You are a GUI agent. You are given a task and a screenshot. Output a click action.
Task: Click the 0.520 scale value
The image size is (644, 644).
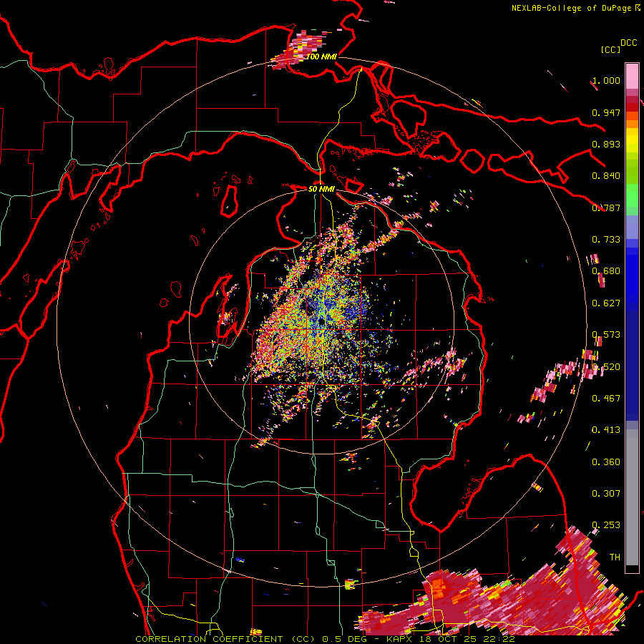606,367
